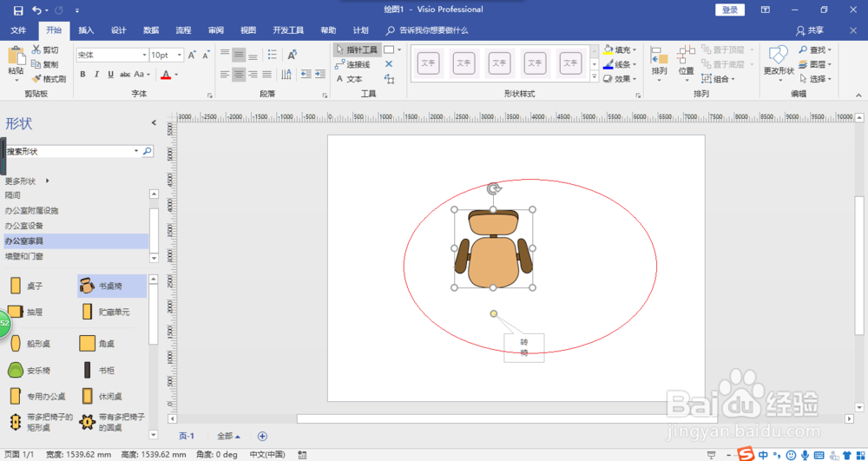The width and height of the screenshot is (868, 461).
Task: Open the font color dropdown arrow
Action: point(176,74)
